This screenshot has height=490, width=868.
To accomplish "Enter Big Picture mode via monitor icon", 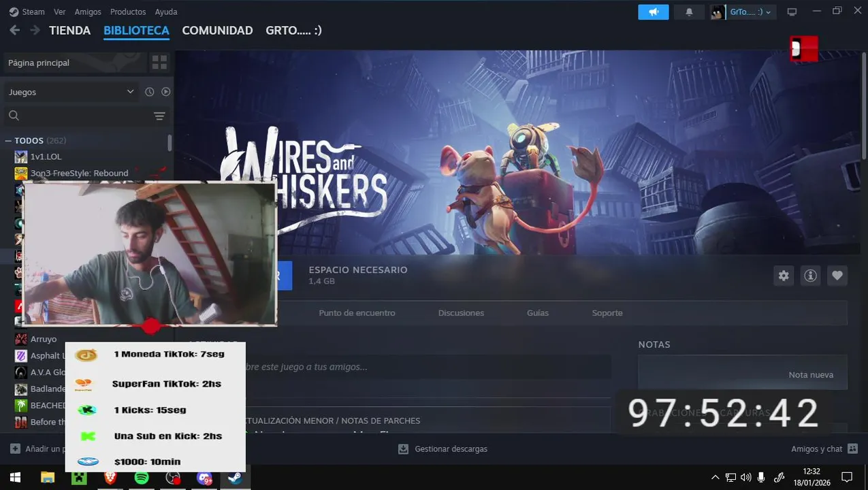I will [792, 12].
